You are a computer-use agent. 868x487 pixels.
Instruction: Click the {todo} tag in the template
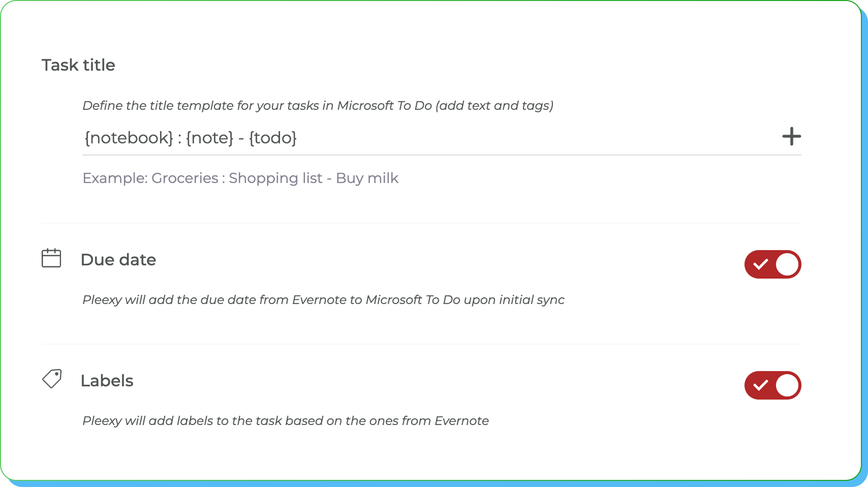pos(273,138)
